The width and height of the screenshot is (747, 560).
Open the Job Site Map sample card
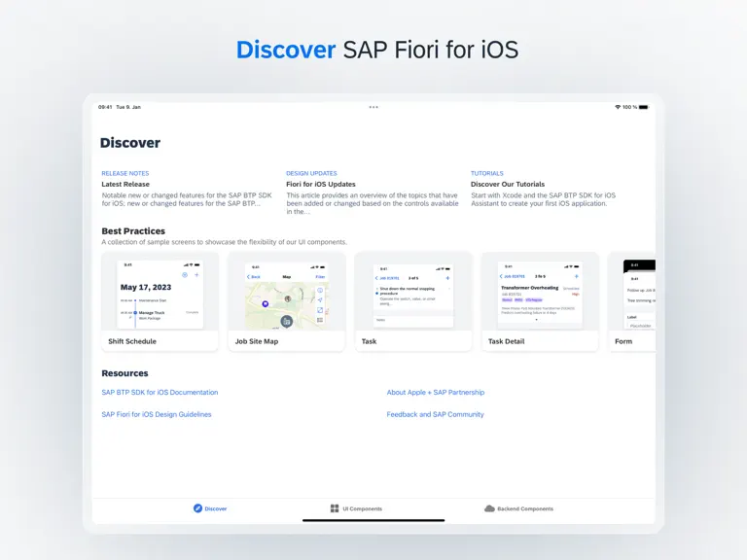pyautogui.click(x=287, y=302)
